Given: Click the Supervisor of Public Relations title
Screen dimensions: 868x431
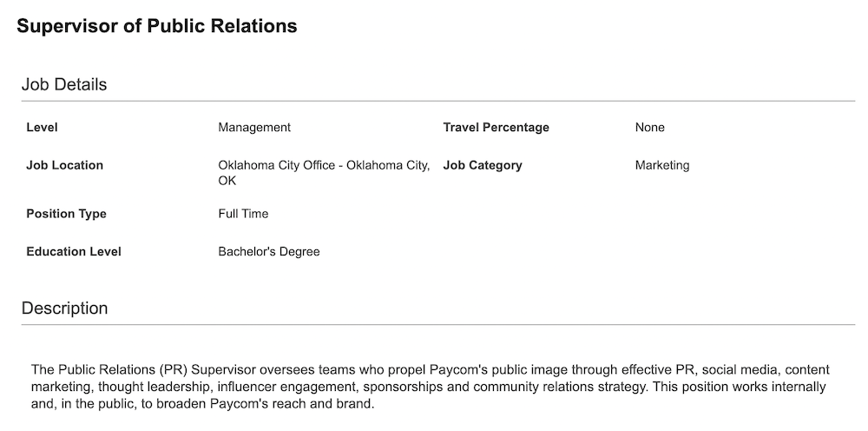Looking at the screenshot, I should (x=156, y=26).
